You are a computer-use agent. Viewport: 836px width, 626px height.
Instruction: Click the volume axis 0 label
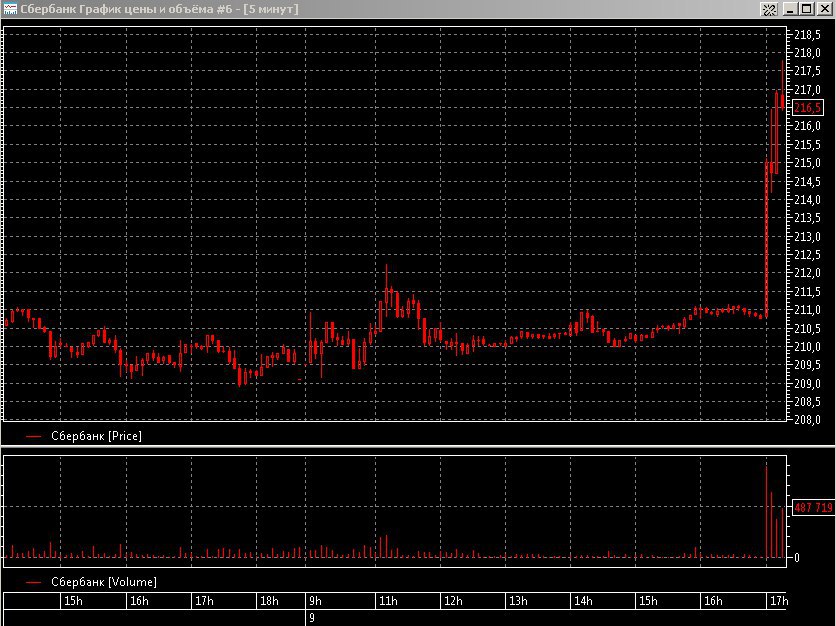coord(797,558)
